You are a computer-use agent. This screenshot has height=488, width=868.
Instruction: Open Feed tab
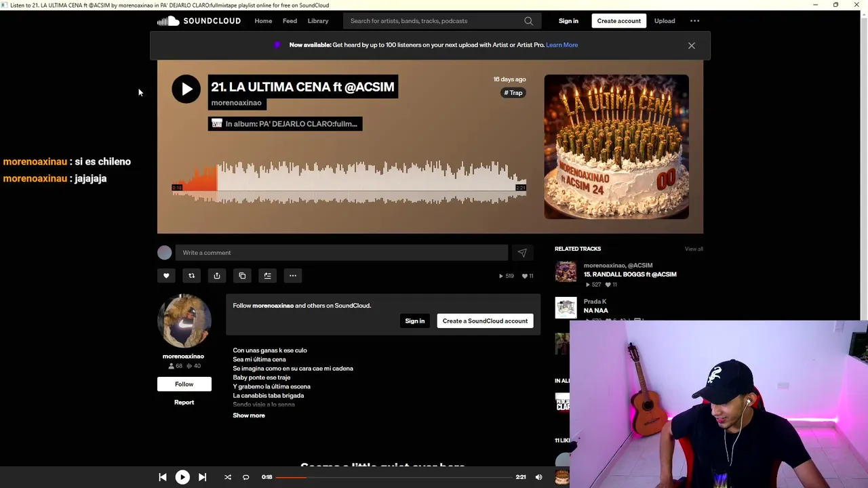tap(290, 21)
